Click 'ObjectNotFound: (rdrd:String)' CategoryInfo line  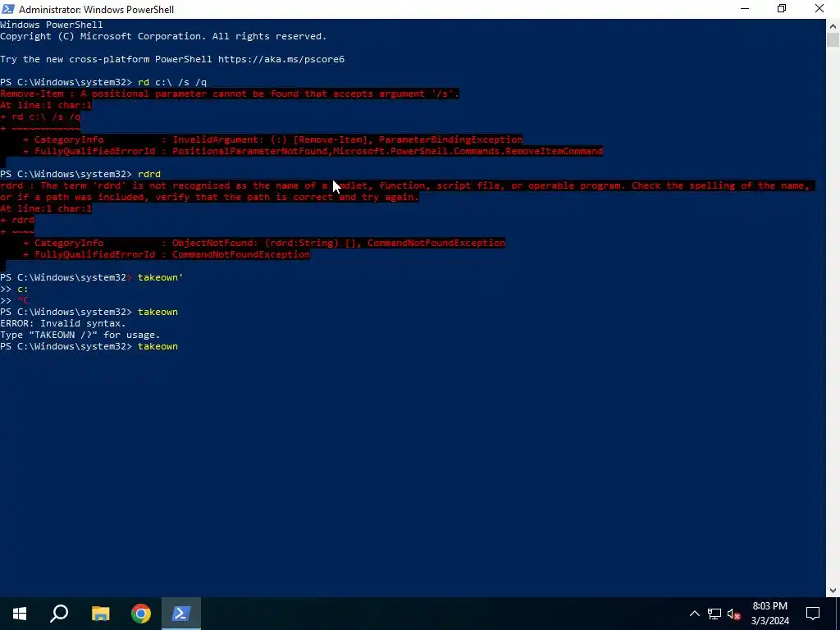tap(264, 243)
